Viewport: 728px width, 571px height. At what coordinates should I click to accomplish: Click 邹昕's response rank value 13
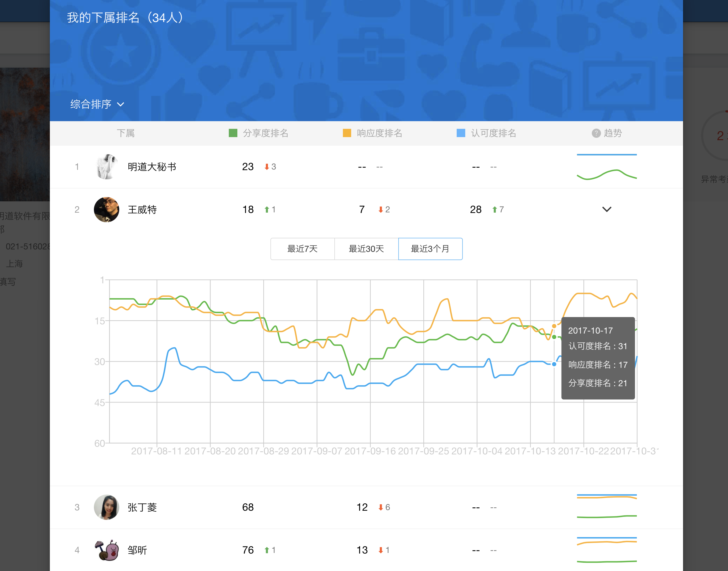point(362,550)
